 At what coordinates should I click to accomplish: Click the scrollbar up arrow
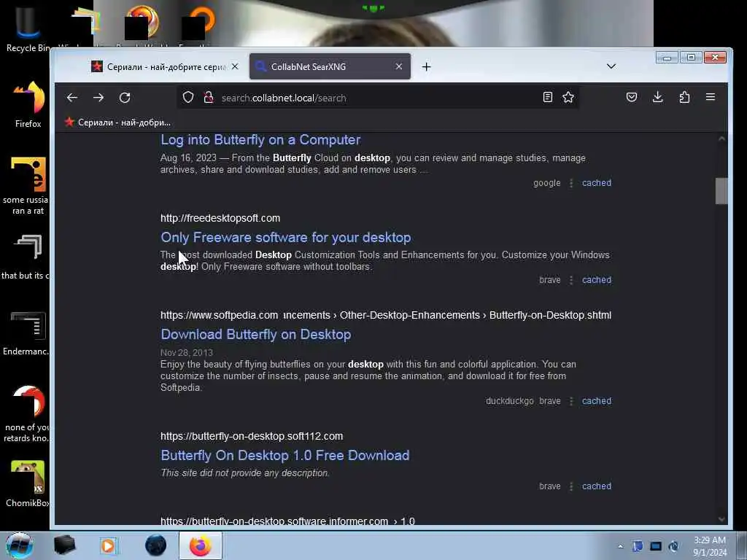tap(721, 139)
